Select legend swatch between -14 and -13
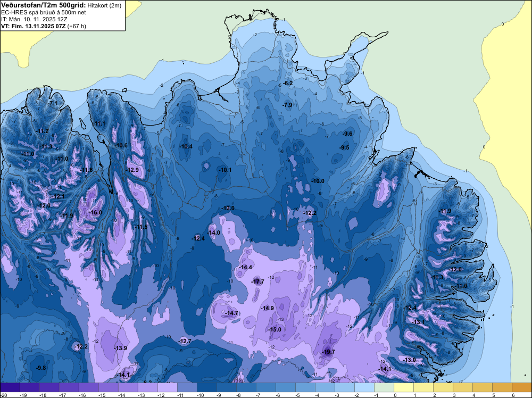This screenshot has width=532, height=398. pos(128,387)
